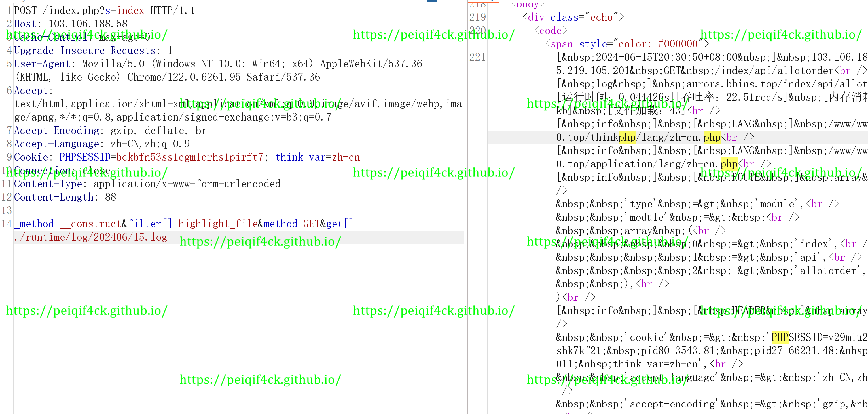
Task: Click the Accept: header on line 6
Action: [33, 90]
